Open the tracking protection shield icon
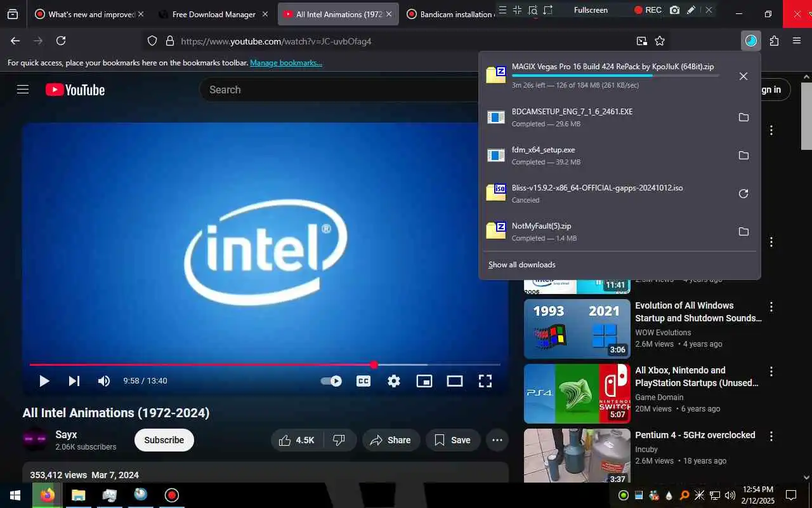The image size is (812, 508). (x=152, y=41)
